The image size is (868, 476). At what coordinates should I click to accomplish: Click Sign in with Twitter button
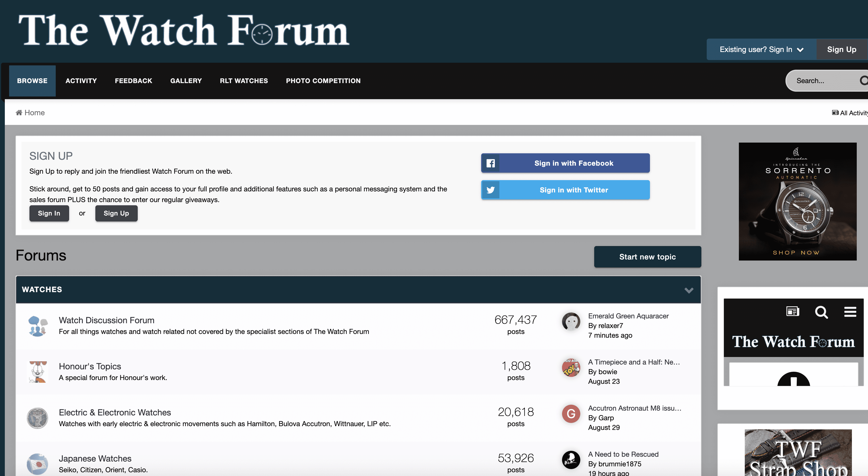pos(565,190)
